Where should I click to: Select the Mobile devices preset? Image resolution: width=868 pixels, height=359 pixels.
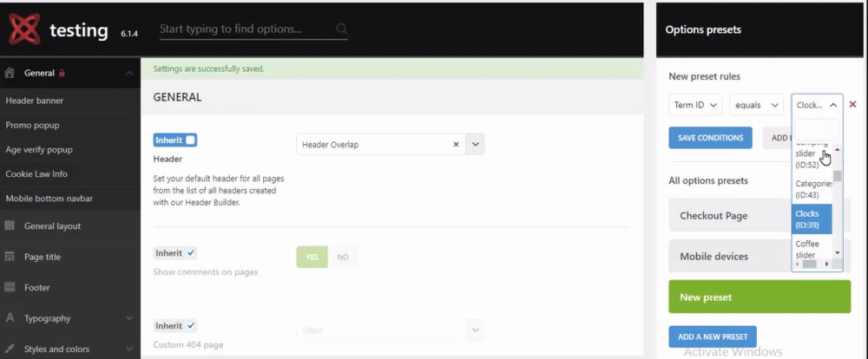point(730,256)
